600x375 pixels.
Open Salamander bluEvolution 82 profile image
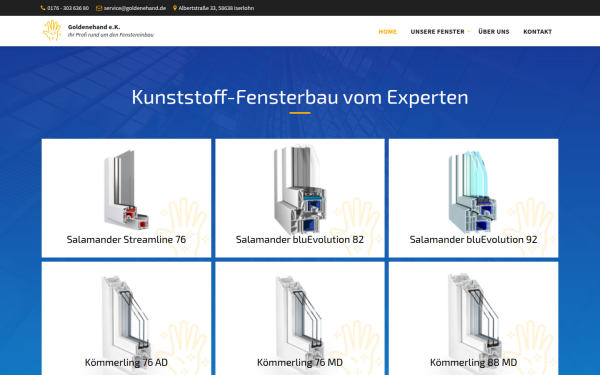tap(300, 189)
